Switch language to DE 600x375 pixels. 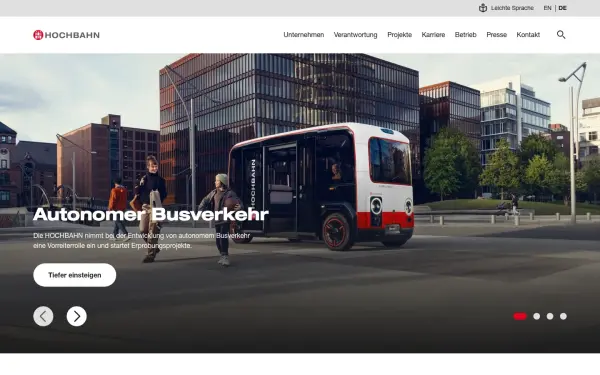tap(562, 8)
